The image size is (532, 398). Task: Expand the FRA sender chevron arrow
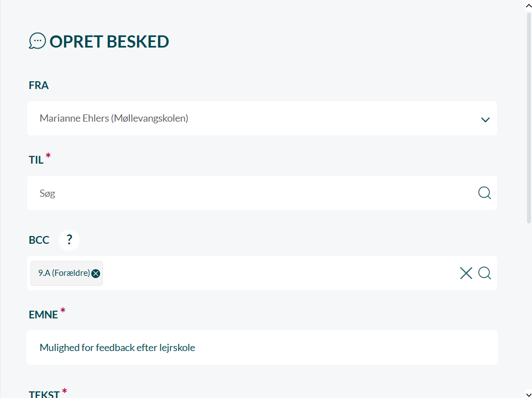pyautogui.click(x=485, y=119)
